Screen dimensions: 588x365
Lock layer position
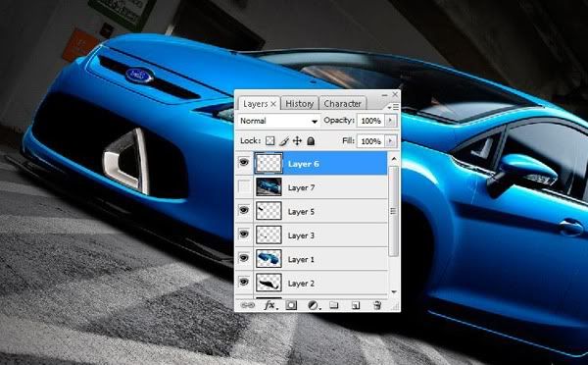pyautogui.click(x=297, y=141)
